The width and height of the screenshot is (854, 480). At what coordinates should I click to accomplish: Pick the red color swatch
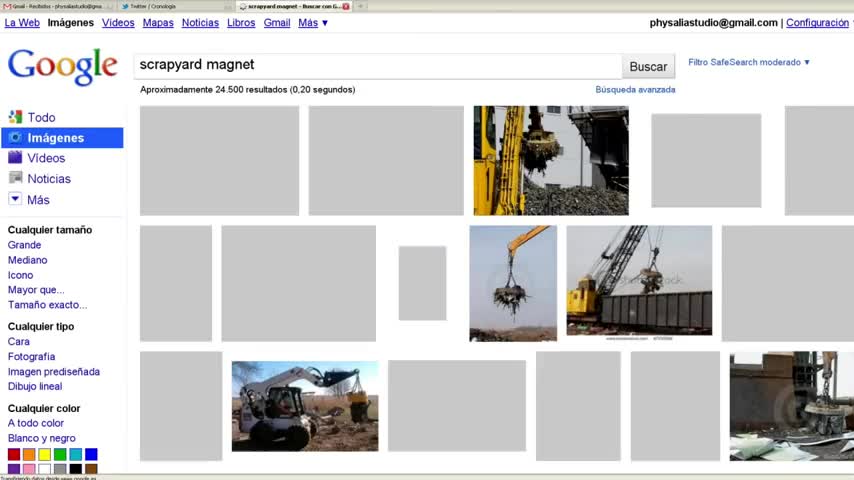coord(14,454)
